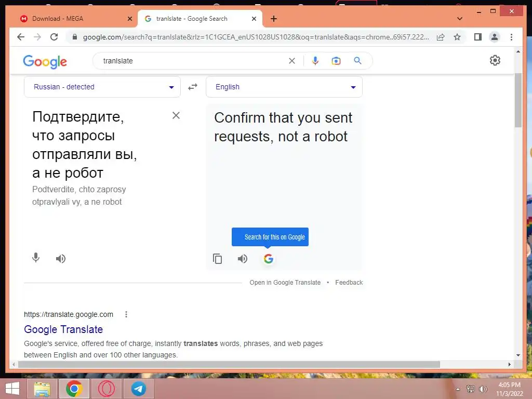Viewport: 532px width, 399px height.
Task: Click the scroll right arrow at the bottom
Action: [x=509, y=364]
